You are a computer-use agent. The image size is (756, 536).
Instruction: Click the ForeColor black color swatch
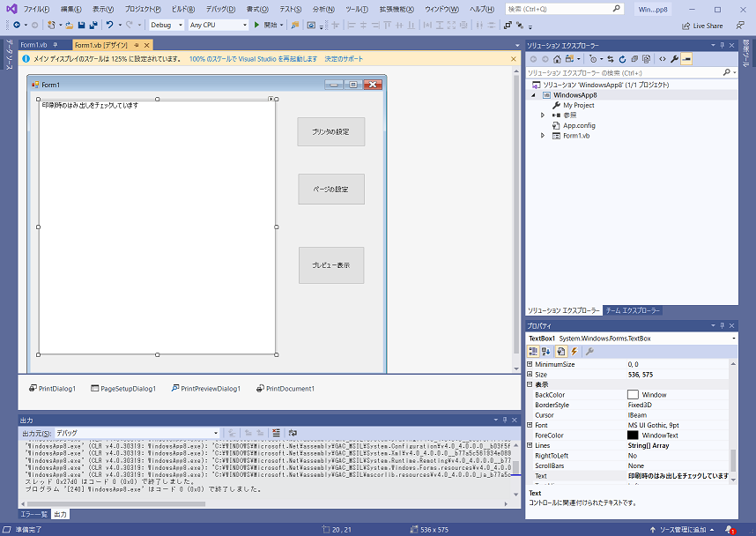633,435
